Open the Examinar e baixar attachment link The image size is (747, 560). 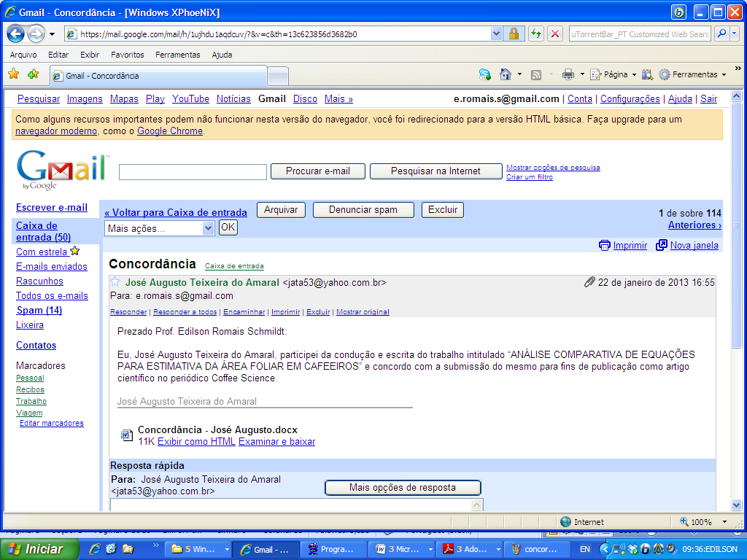pyautogui.click(x=276, y=442)
